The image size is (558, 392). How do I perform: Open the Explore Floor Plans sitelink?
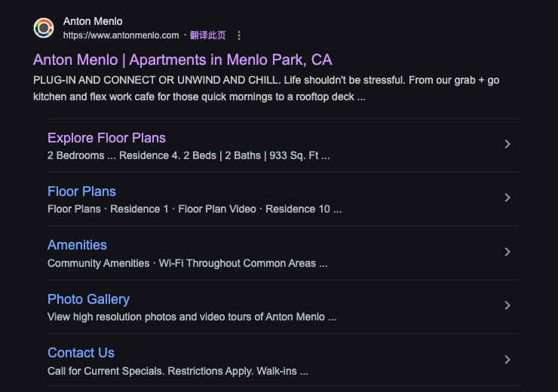pyautogui.click(x=106, y=138)
